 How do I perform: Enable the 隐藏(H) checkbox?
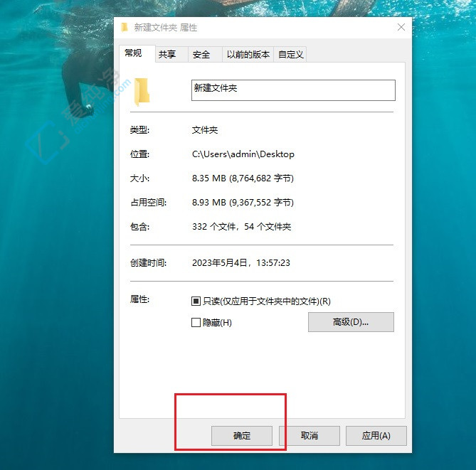click(196, 323)
